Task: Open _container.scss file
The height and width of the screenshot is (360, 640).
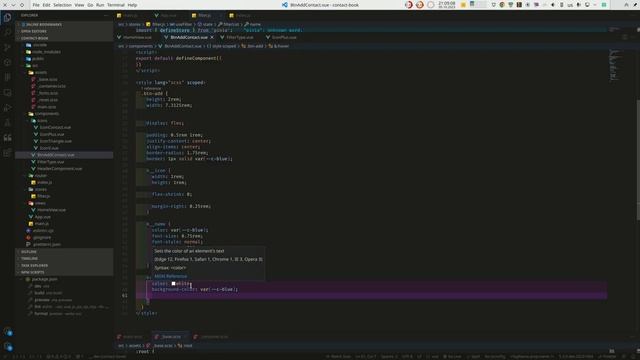Action: (x=64, y=86)
